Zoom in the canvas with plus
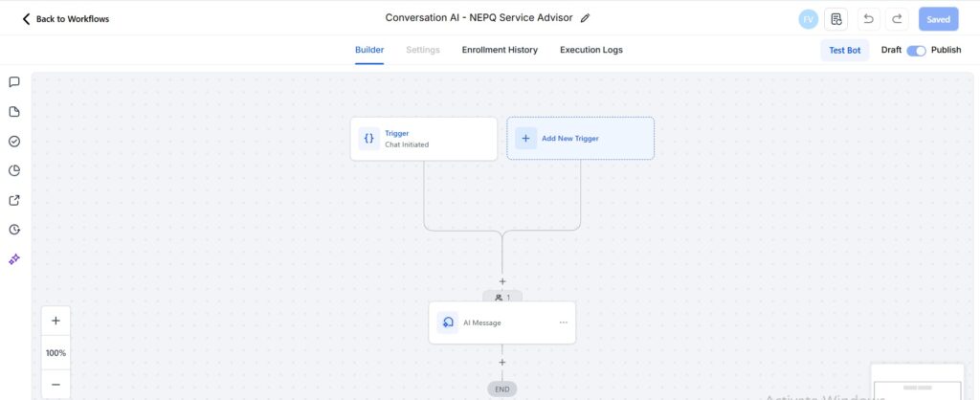Viewport: 980px width, 400px height. tap(56, 321)
